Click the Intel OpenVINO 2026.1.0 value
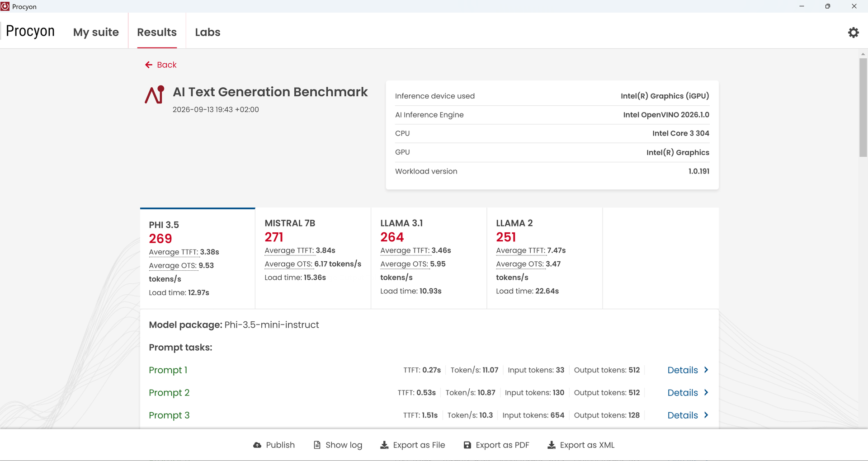Screen dimensions: 868x461 666,115
